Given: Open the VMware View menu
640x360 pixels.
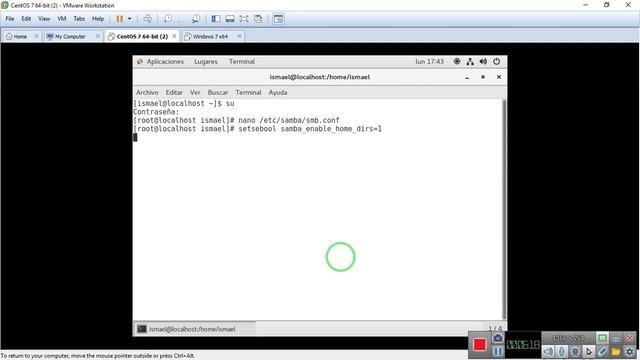Looking at the screenshot, I should 44,19.
